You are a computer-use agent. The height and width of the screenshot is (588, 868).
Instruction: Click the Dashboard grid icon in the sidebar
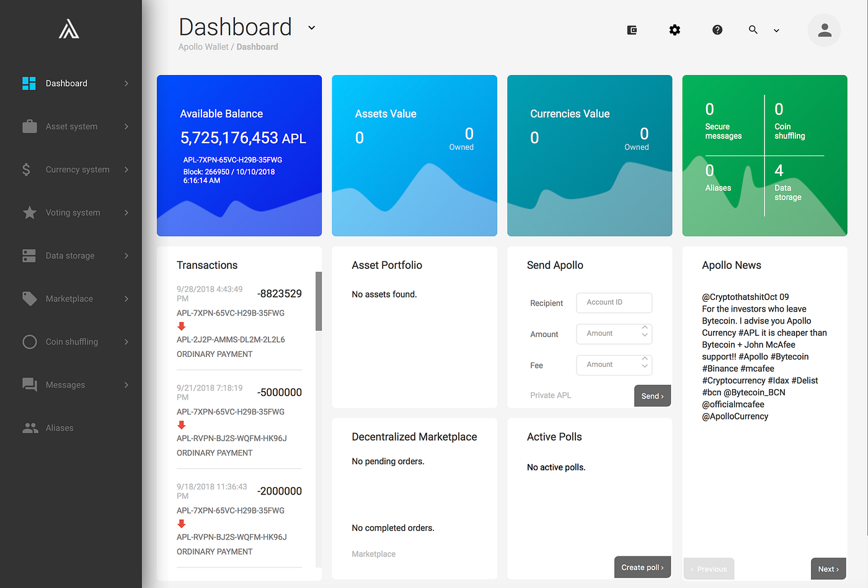(x=29, y=84)
